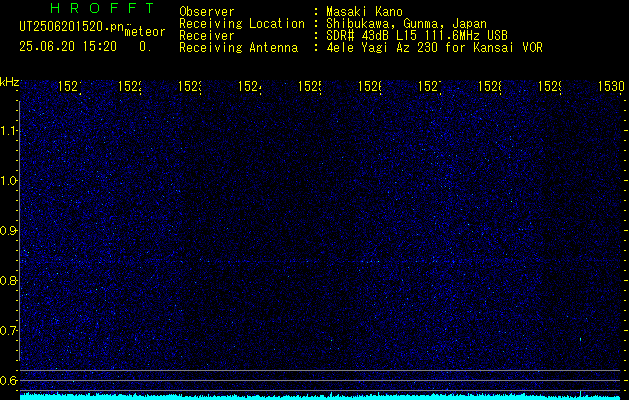Click the 0.6 kHz frequency tick label
Viewport: 629px width, 400px height.
[9, 380]
